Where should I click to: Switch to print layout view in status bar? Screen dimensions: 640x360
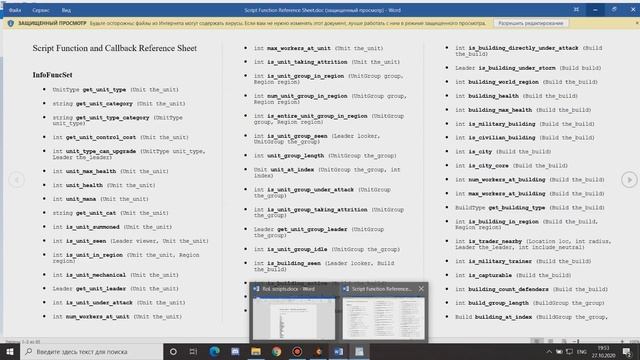point(551,341)
